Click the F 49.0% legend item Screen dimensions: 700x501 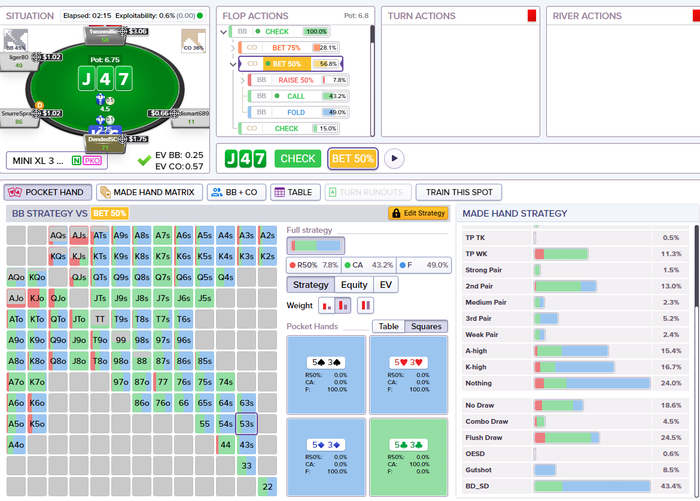424,265
